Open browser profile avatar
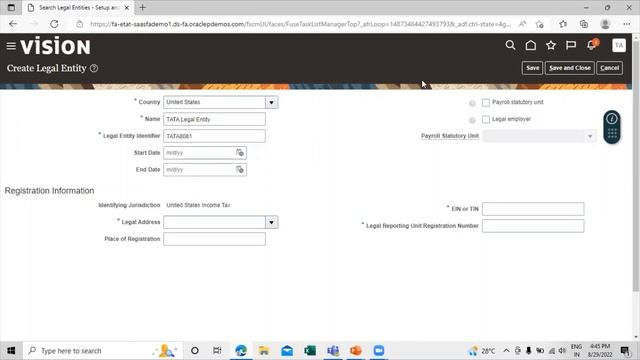This screenshot has width=640, height=360. point(605,24)
